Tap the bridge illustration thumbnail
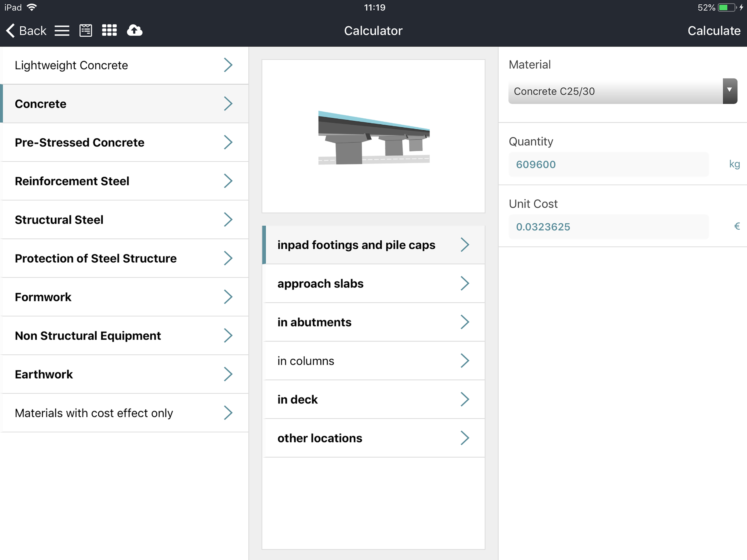The width and height of the screenshot is (747, 560). pyautogui.click(x=373, y=137)
